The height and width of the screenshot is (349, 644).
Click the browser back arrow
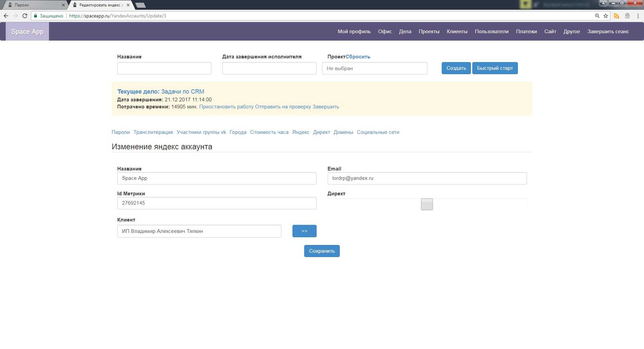(6, 16)
